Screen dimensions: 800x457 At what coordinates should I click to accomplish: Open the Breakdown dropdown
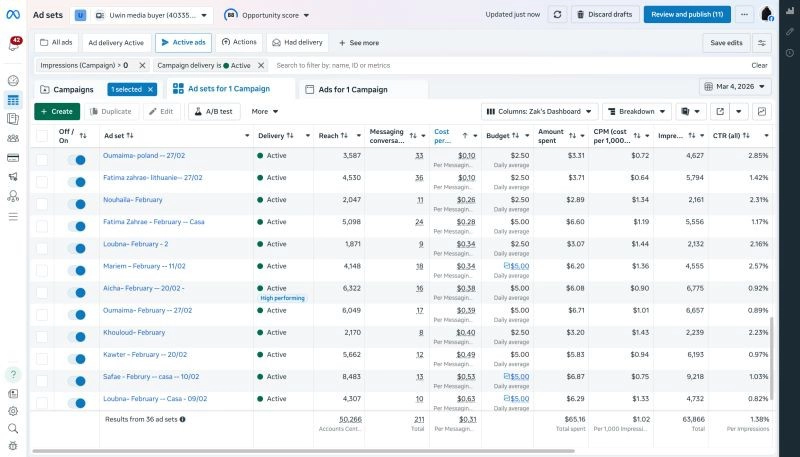pyautogui.click(x=637, y=112)
